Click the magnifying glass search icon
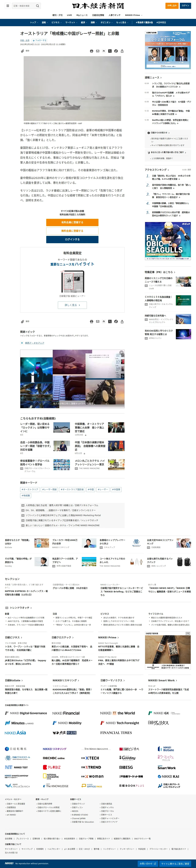Viewport: 196px width, 868px height. coord(38,6)
